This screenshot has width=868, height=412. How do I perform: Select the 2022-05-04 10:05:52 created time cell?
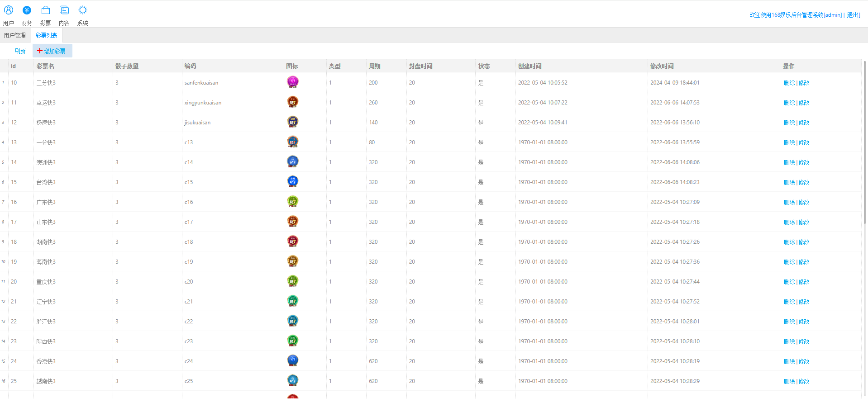click(x=582, y=83)
